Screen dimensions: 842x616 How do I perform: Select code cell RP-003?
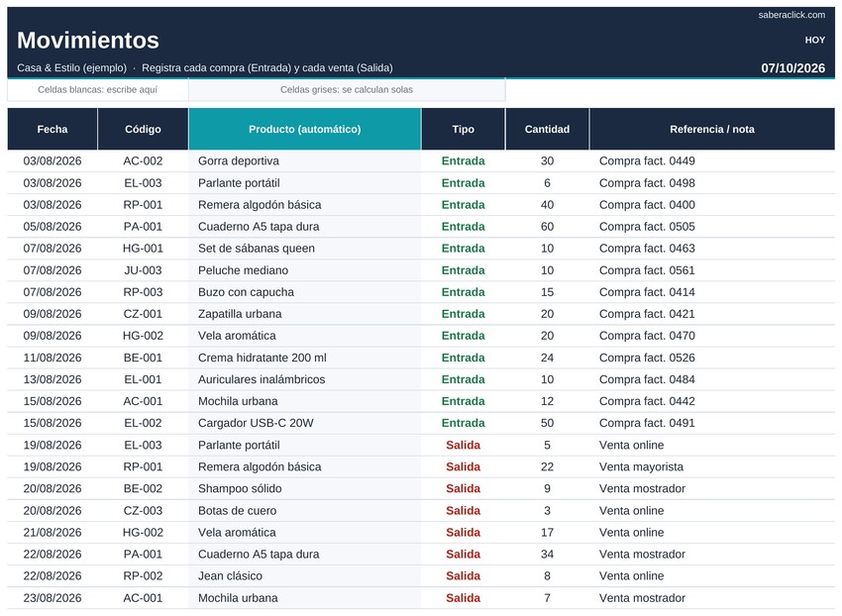(x=143, y=292)
